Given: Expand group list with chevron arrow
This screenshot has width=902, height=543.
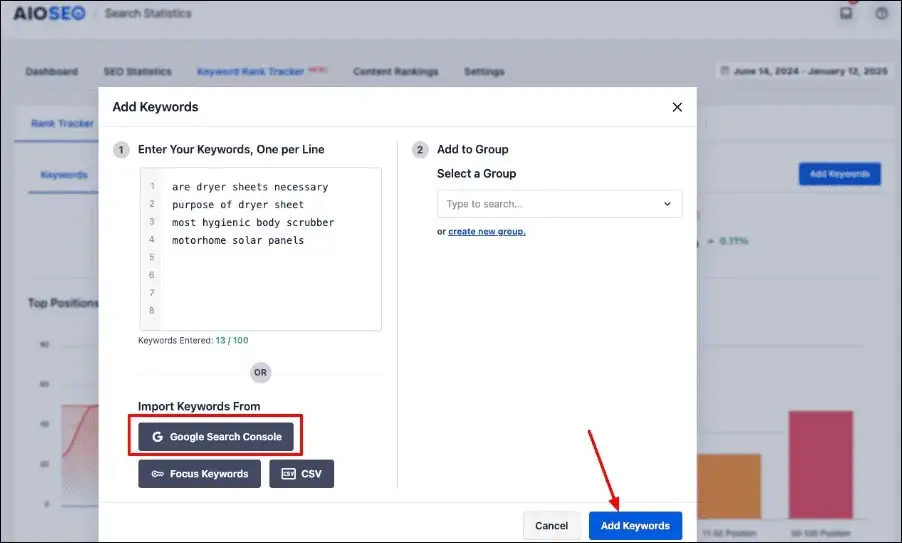Looking at the screenshot, I should (x=667, y=204).
